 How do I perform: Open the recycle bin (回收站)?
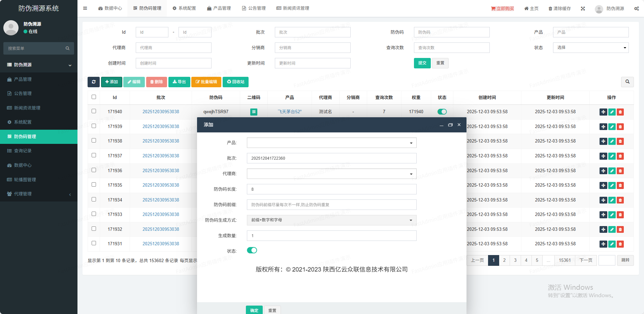[x=235, y=82]
